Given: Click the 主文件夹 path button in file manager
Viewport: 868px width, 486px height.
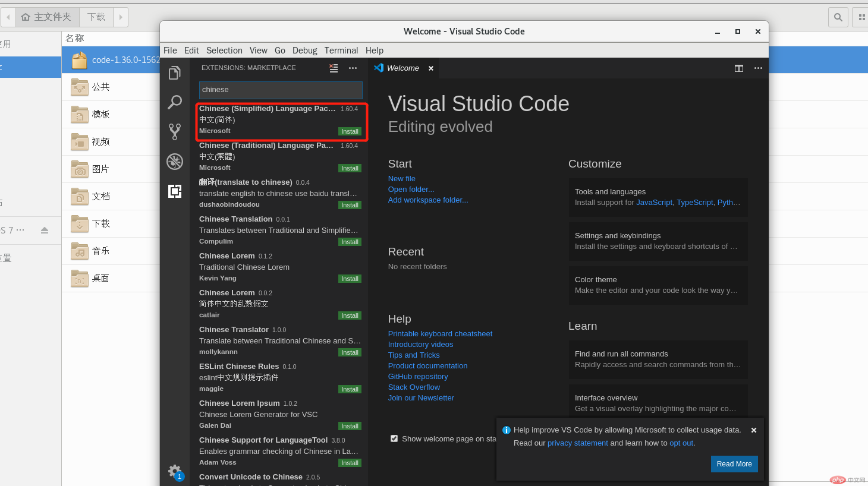Looking at the screenshot, I should coord(47,17).
